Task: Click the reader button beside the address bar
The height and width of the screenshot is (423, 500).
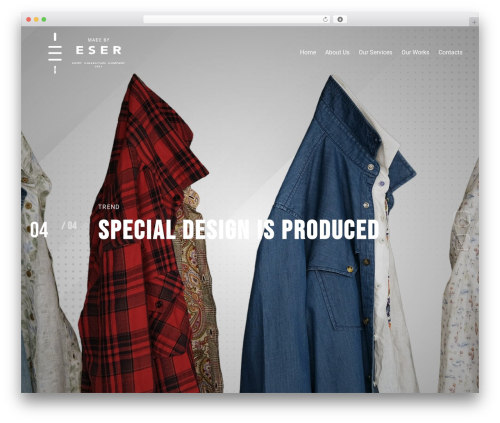Action: point(340,19)
